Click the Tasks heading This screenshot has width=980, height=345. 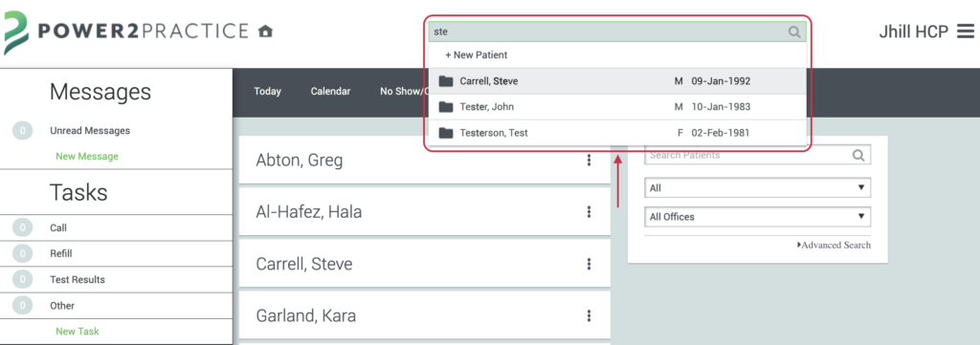(x=78, y=192)
